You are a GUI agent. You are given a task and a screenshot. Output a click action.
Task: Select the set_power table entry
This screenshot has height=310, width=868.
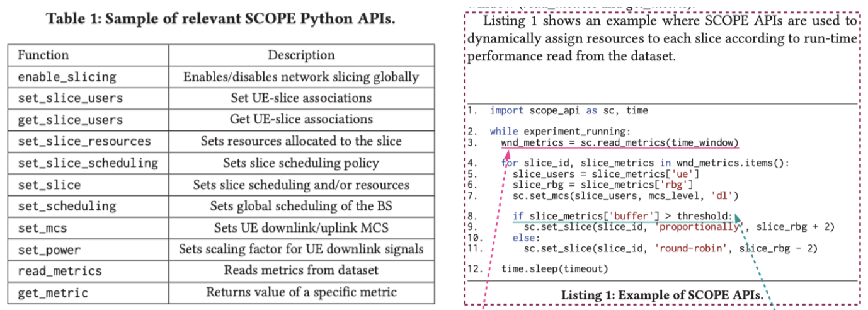49,249
